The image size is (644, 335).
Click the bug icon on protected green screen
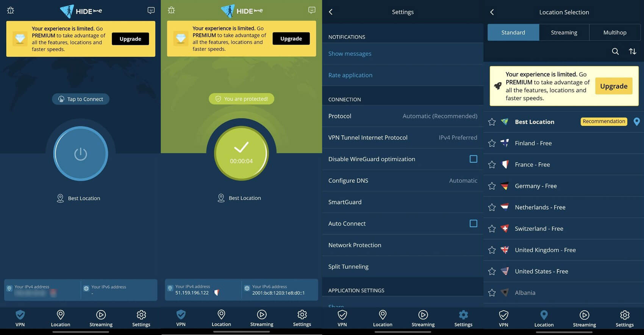click(171, 10)
